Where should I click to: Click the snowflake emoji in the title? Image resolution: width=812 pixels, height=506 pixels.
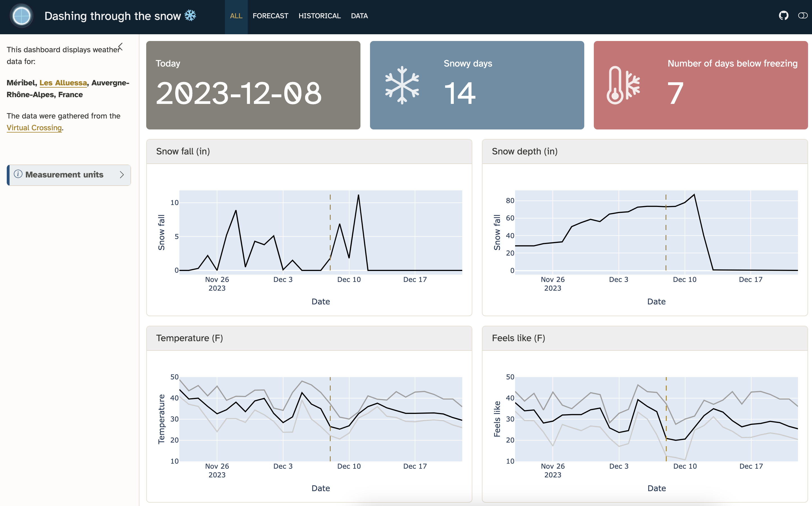(x=190, y=15)
